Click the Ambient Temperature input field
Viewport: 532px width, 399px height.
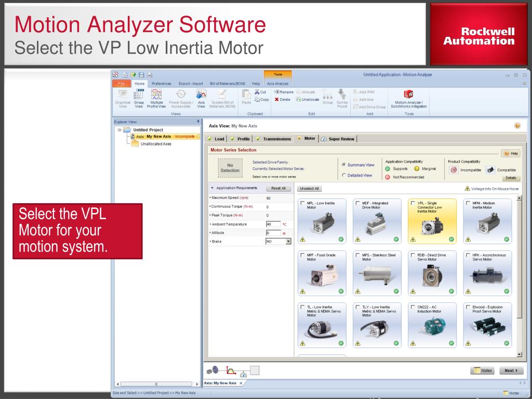tap(273, 224)
